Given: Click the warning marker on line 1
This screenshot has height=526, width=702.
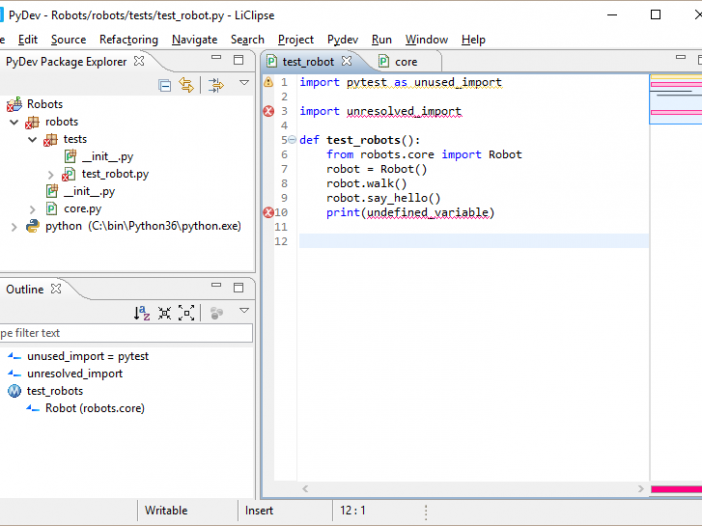Looking at the screenshot, I should click(268, 82).
